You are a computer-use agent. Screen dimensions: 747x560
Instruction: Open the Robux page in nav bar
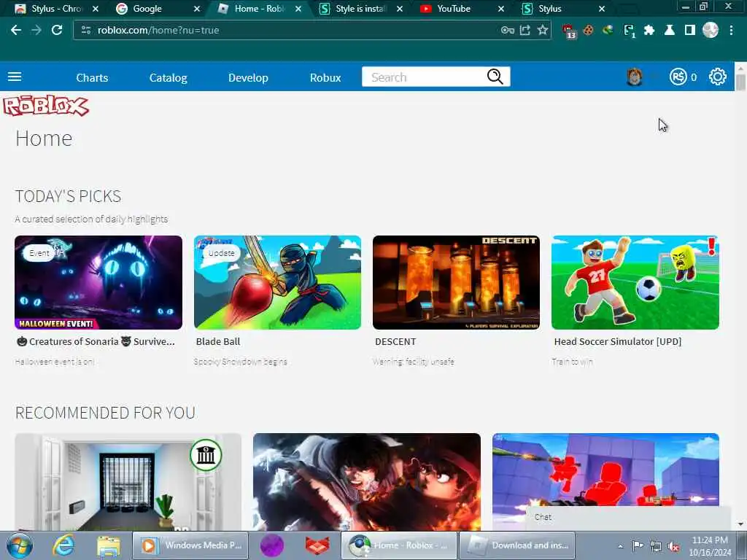pos(325,77)
